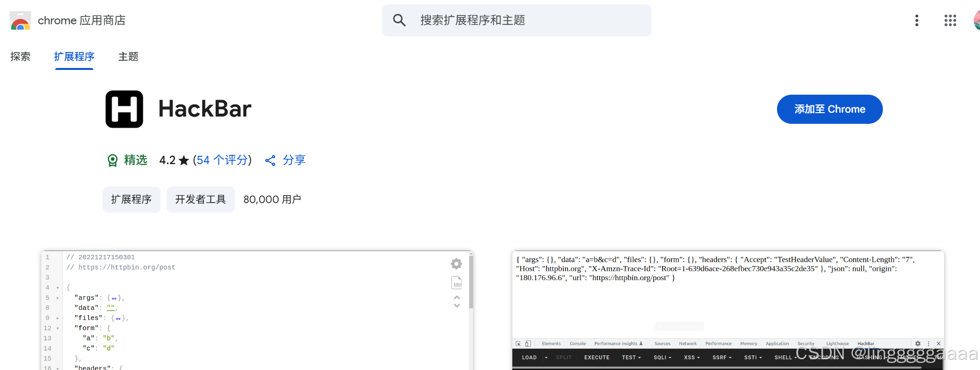This screenshot has height=370, width=980.
Task: Open the httpbin response screenshot thumbnail
Action: [x=728, y=310]
